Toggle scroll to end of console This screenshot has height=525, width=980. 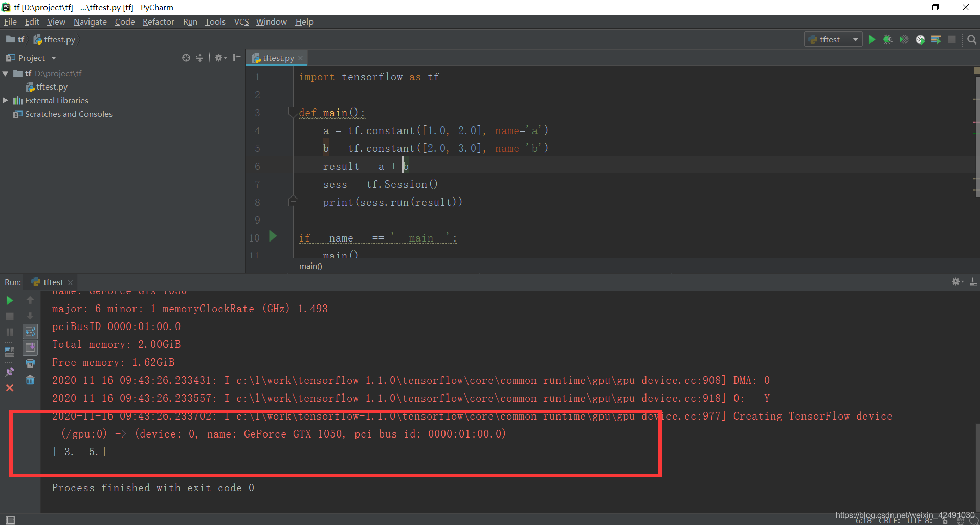30,347
